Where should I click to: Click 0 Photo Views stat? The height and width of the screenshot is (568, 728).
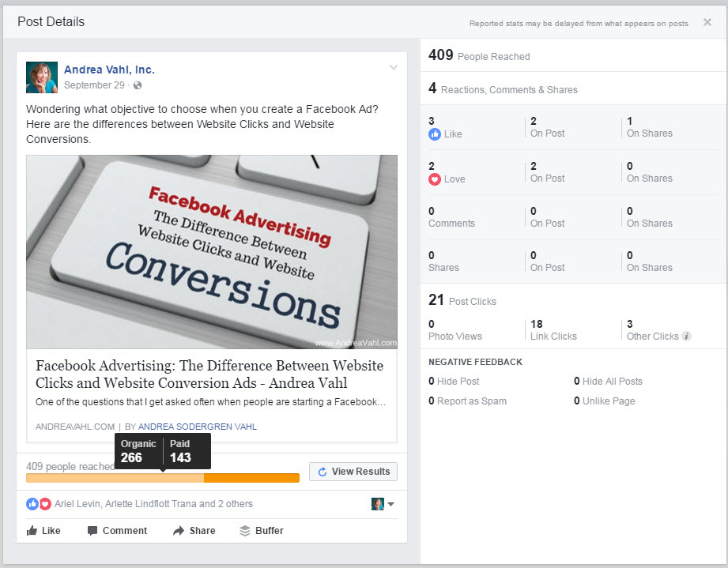[x=455, y=330]
